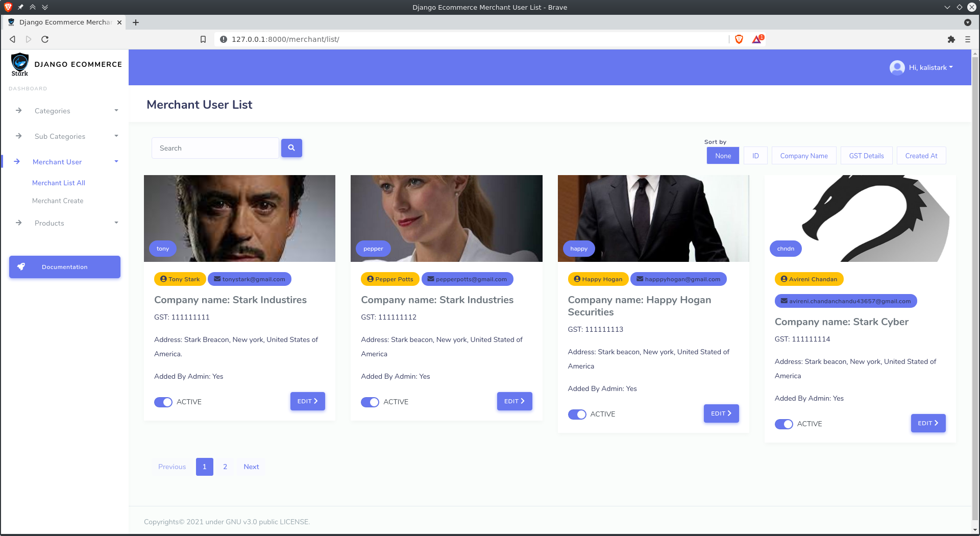Image resolution: width=980 pixels, height=536 pixels.
Task: Disable ACTIVE toggle on Stark Industires card
Action: [163, 402]
